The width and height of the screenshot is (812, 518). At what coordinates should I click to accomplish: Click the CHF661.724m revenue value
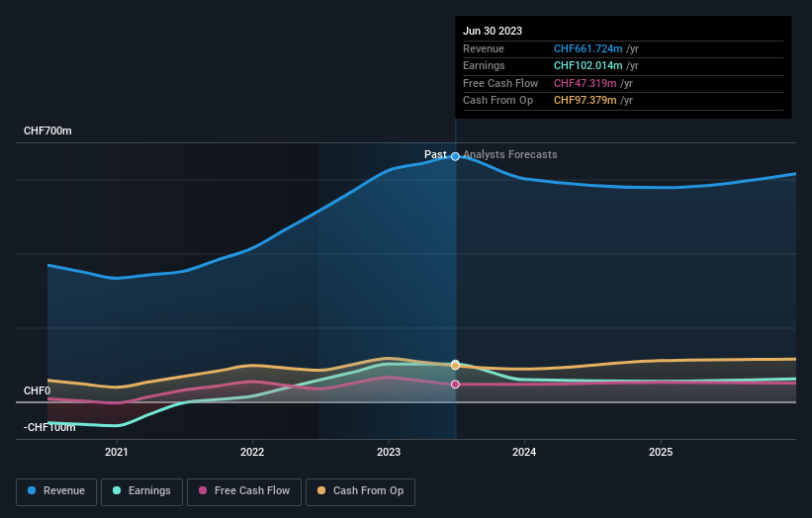click(587, 48)
